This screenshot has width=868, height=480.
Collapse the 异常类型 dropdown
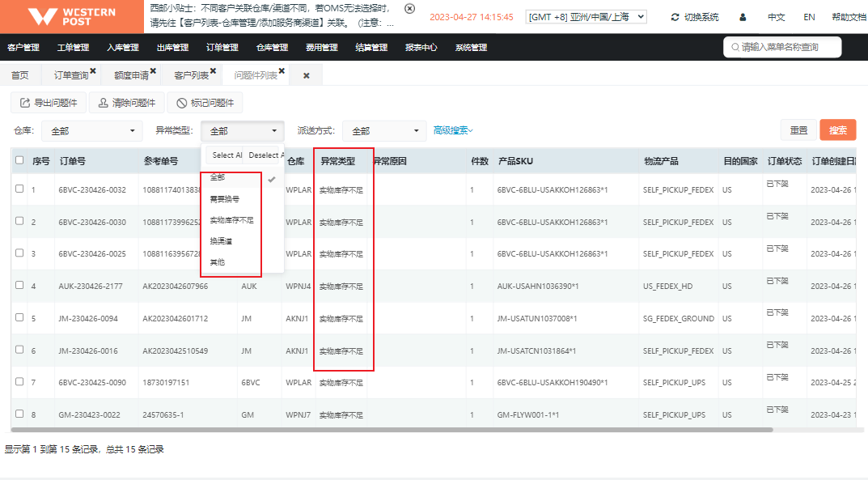(x=243, y=131)
